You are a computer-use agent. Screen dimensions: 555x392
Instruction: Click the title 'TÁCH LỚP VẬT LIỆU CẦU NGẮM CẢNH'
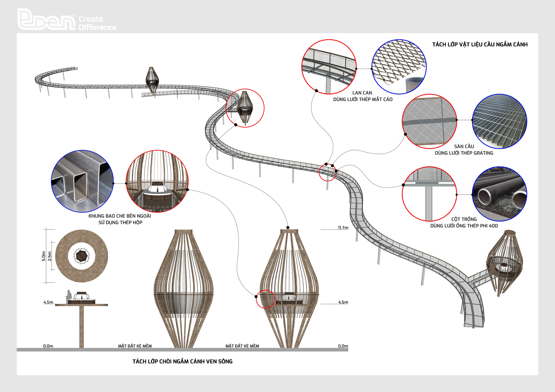[x=480, y=44]
